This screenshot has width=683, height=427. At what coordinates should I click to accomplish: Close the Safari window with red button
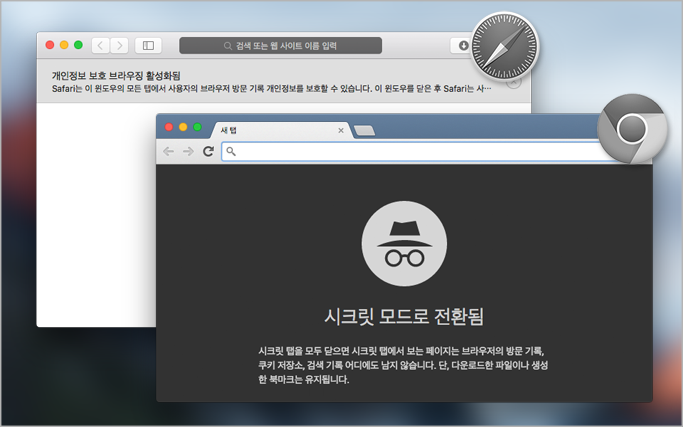(x=50, y=45)
